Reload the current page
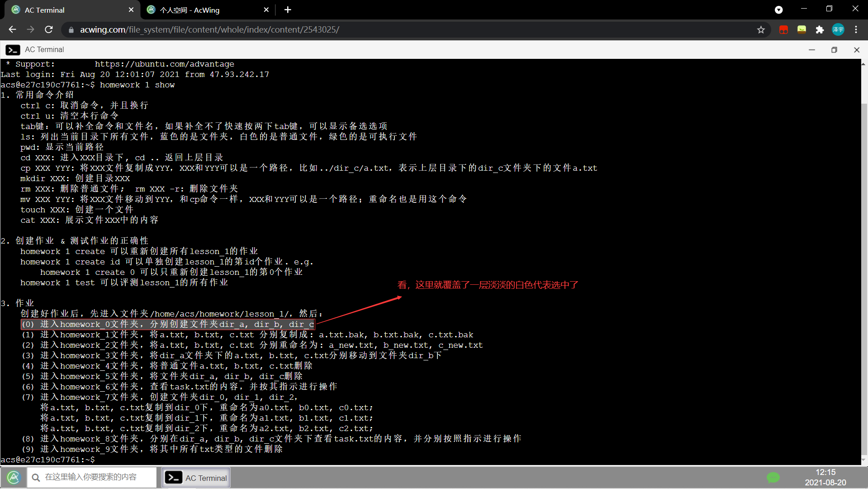Image resolution: width=868 pixels, height=489 pixels. point(49,29)
